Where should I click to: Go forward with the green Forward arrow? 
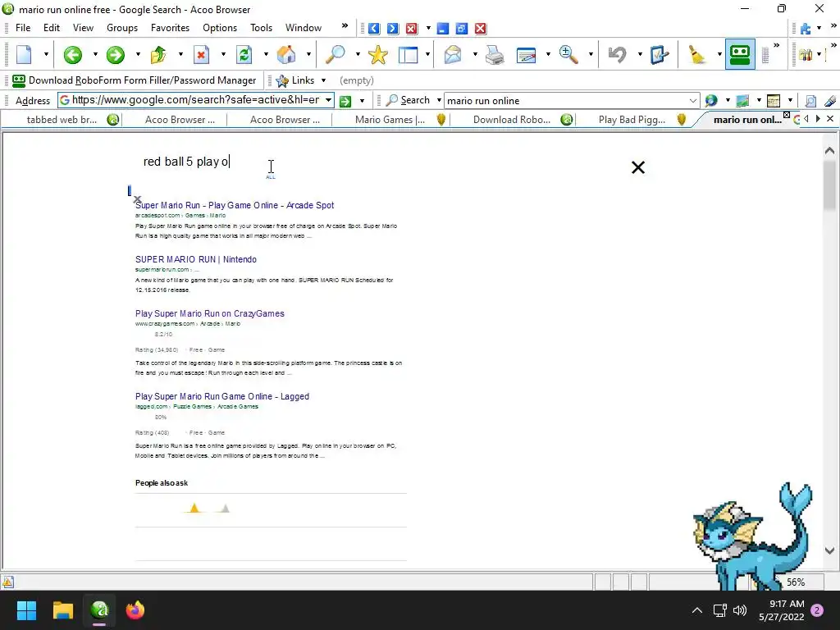tap(115, 55)
